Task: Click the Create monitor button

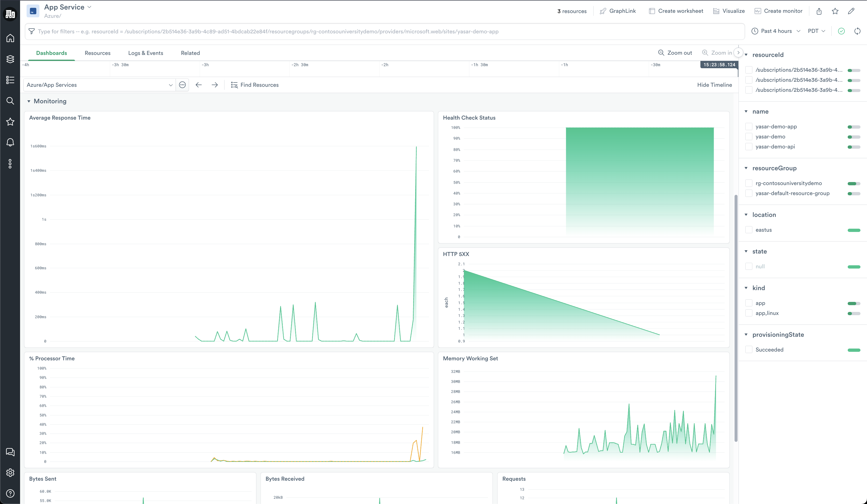Action: (x=778, y=11)
